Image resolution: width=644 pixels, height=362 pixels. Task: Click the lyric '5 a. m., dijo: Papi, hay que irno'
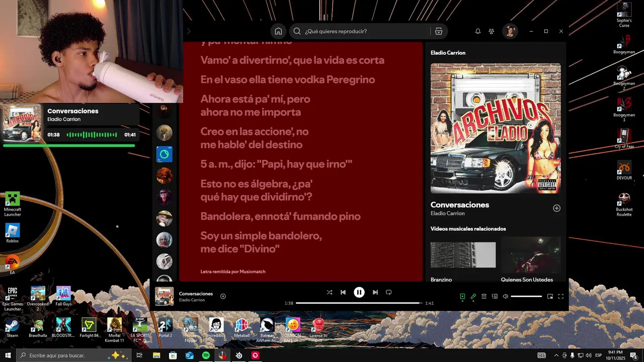pyautogui.click(x=276, y=164)
